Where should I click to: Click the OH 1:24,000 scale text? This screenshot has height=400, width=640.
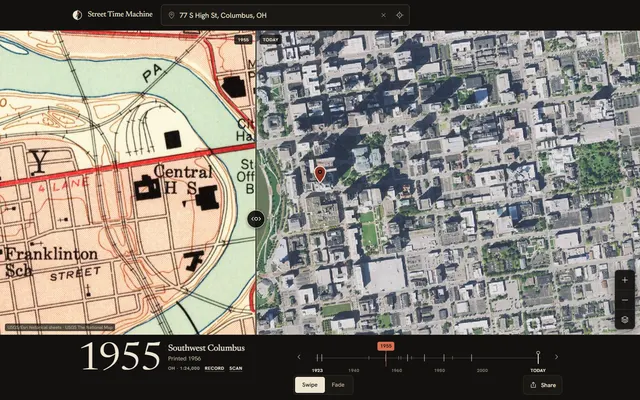[x=184, y=368]
